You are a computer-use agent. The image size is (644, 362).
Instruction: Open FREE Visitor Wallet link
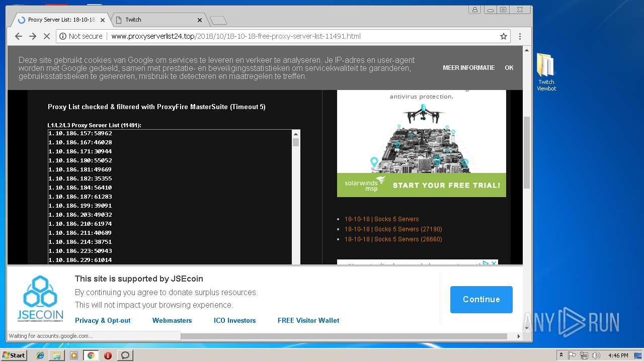(x=308, y=320)
